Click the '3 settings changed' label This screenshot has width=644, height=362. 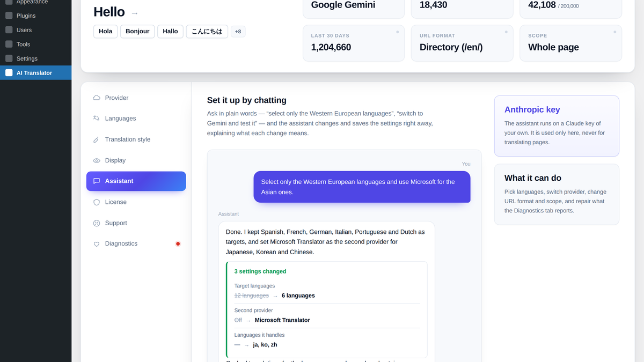tap(260, 271)
